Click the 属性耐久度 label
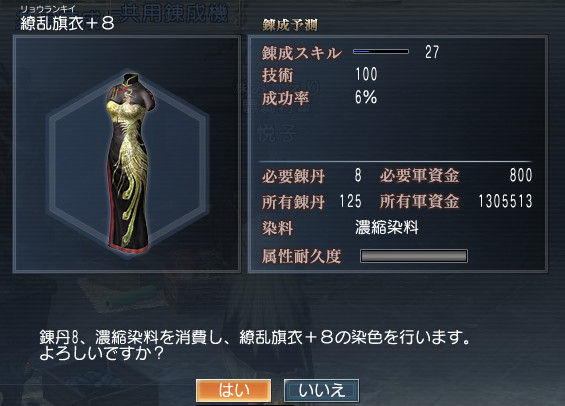Viewport: 565px width, 406px height. [302, 256]
